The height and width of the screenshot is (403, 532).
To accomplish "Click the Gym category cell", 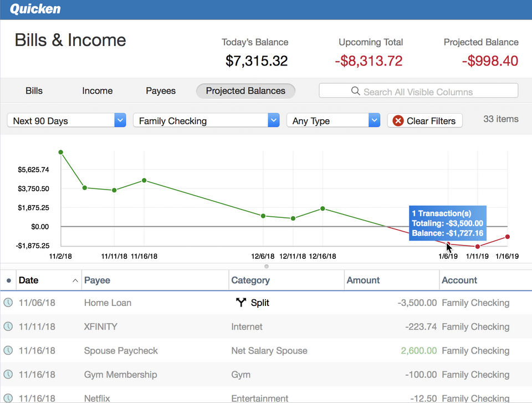I will click(x=241, y=375).
